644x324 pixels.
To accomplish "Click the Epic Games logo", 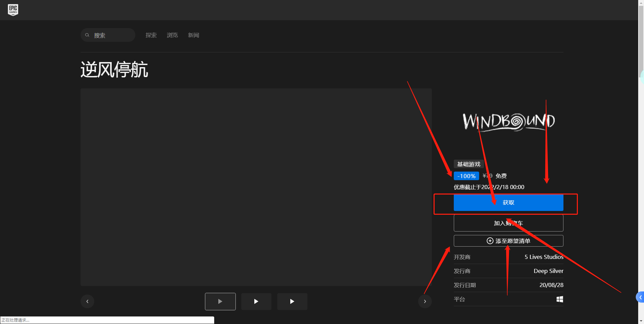I will tap(13, 10).
